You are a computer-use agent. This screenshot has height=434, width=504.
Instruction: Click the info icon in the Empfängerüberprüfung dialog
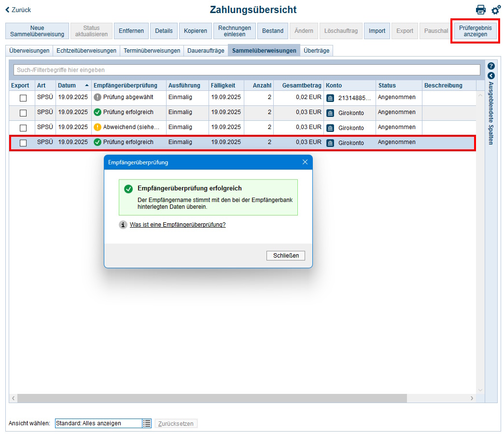click(122, 224)
